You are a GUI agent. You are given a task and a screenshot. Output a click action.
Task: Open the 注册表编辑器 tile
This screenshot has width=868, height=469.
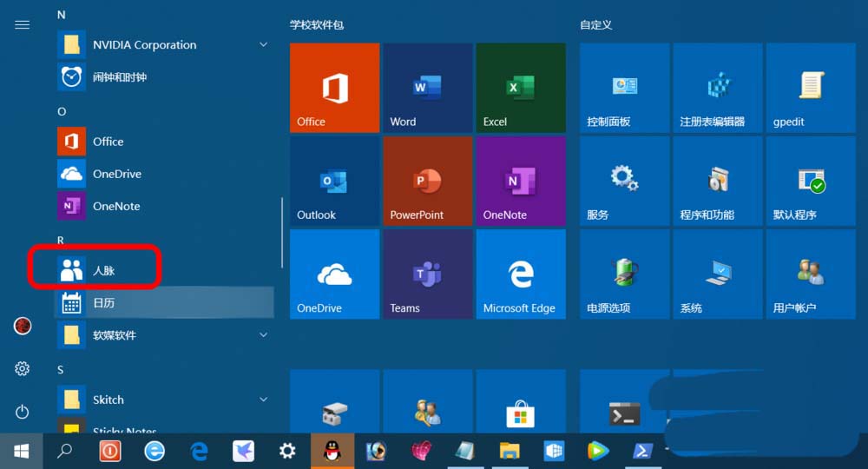pyautogui.click(x=718, y=88)
